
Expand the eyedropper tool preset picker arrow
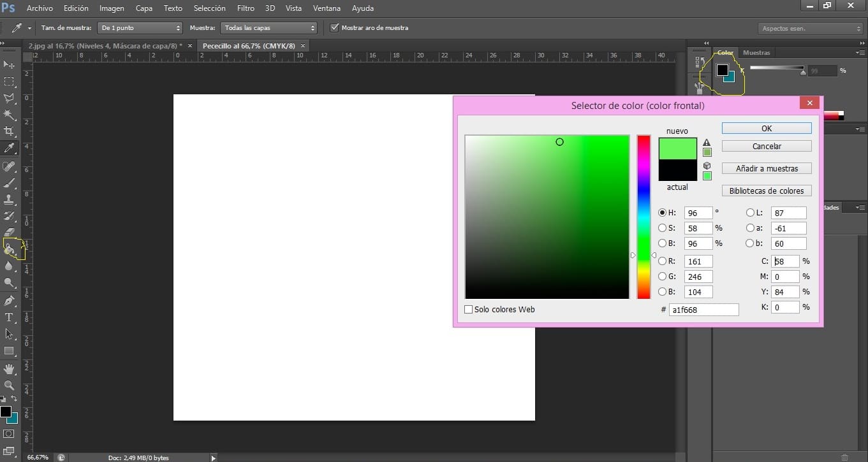29,28
